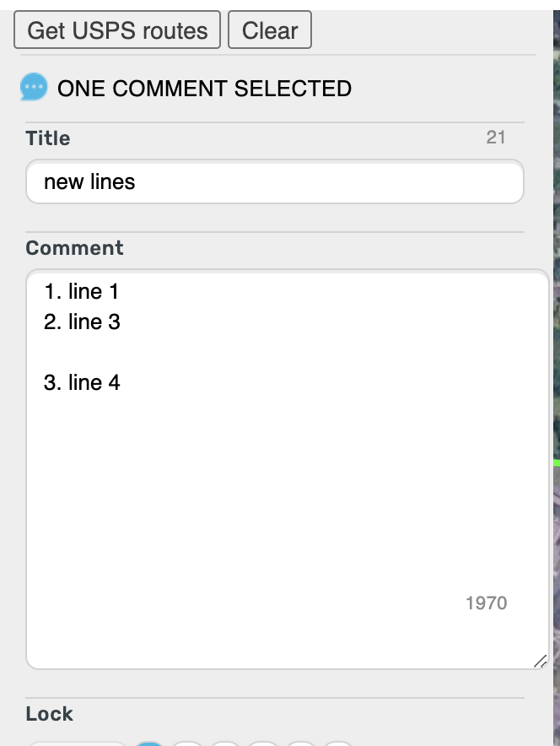Place cursor on '2. line 3' text

tap(82, 322)
